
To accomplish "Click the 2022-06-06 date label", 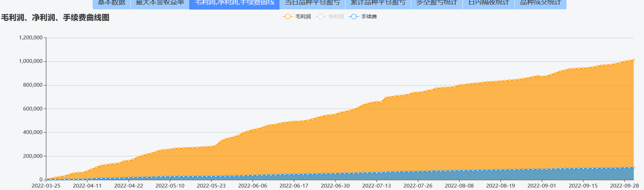I will point(252,186).
